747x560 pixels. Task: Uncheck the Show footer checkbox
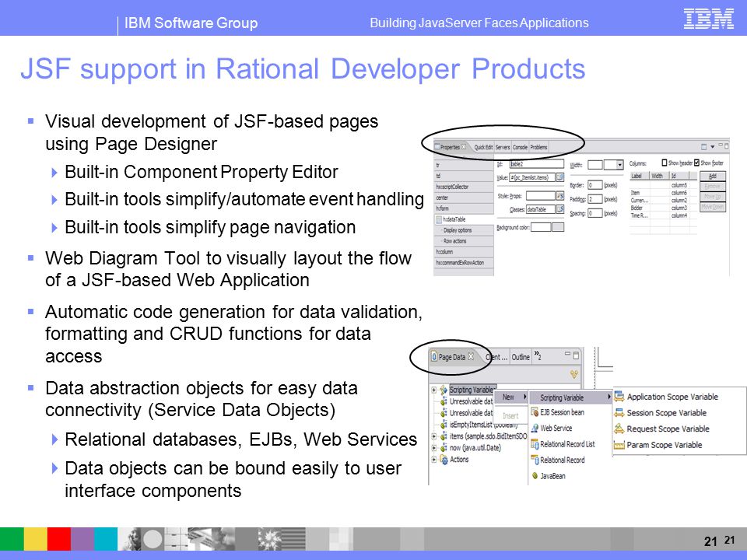696,163
